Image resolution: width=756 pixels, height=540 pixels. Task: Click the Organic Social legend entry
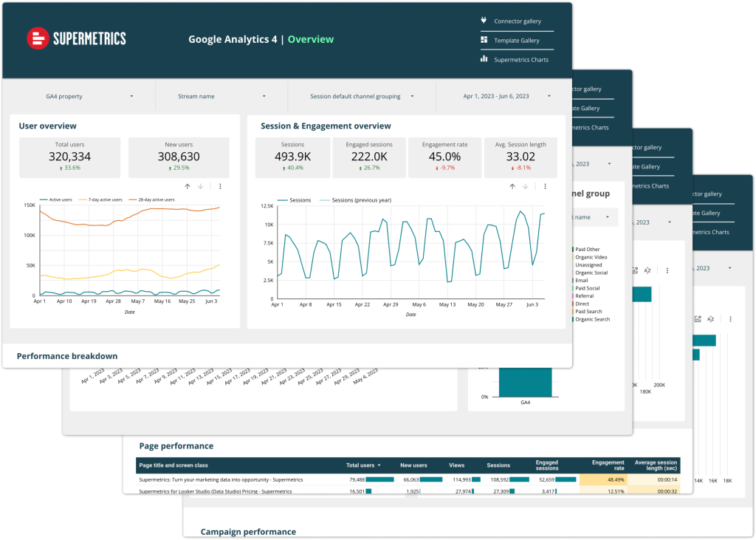[x=591, y=273]
